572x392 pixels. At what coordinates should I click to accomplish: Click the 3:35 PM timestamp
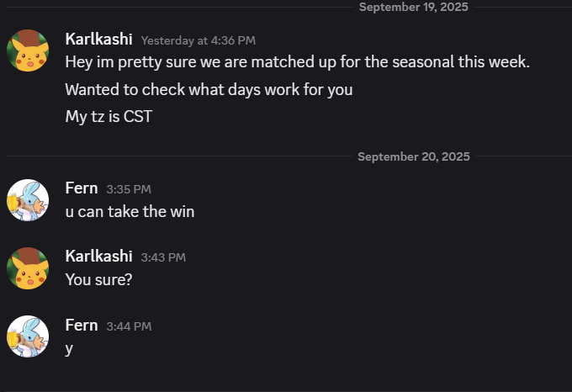129,189
